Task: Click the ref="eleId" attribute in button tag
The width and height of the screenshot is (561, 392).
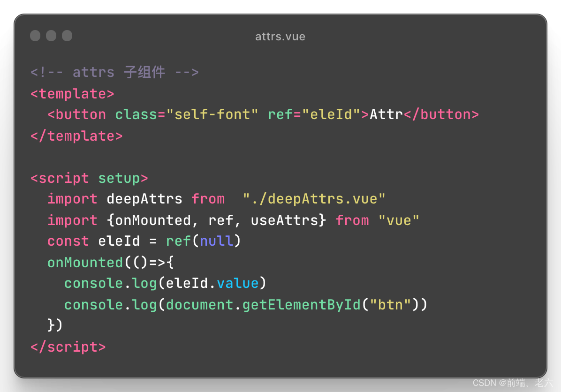Action: pos(314,114)
